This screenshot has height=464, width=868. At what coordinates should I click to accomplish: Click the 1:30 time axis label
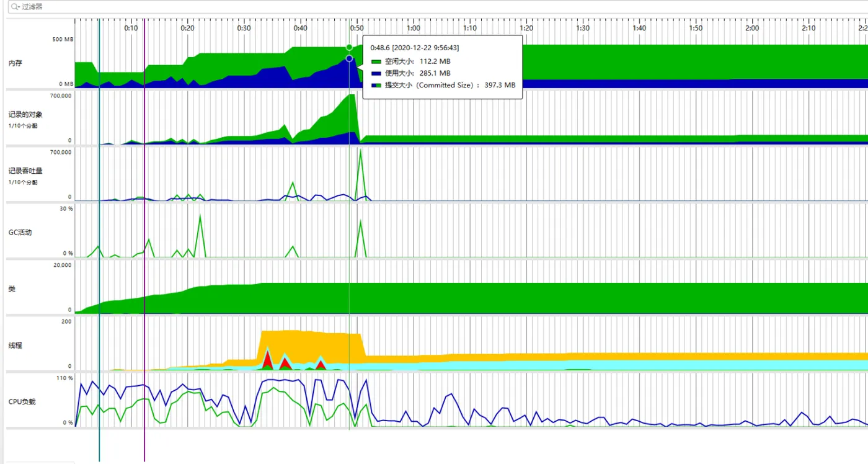583,28
